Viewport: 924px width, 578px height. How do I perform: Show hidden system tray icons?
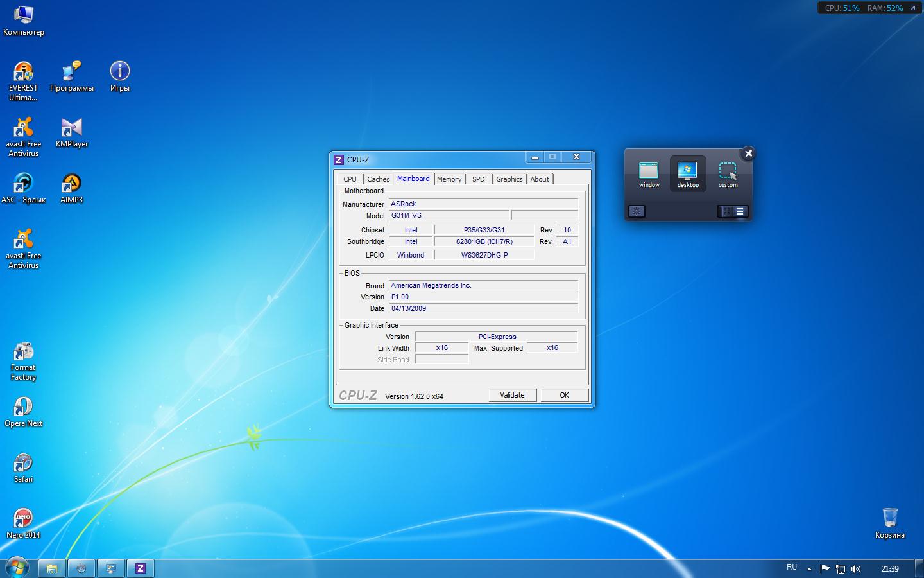(809, 568)
